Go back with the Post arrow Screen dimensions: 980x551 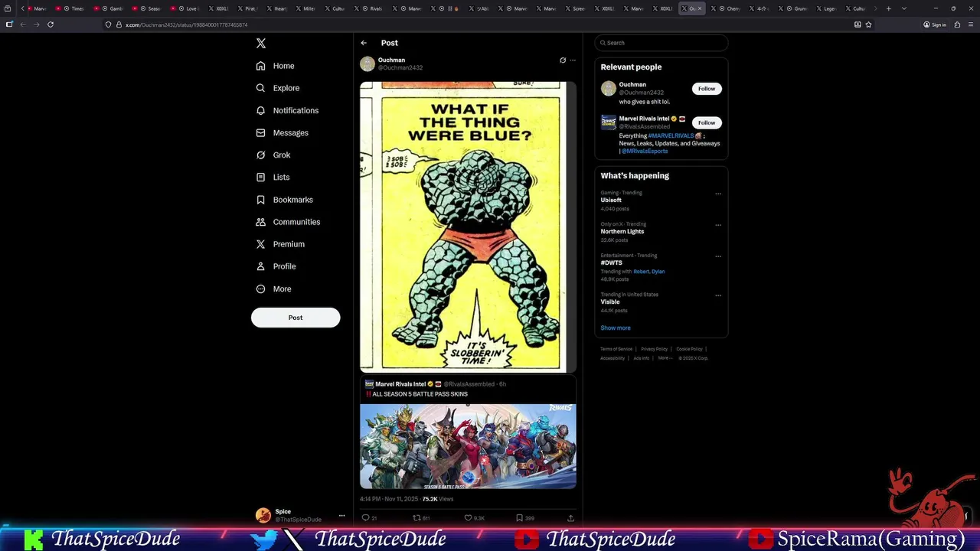(364, 43)
